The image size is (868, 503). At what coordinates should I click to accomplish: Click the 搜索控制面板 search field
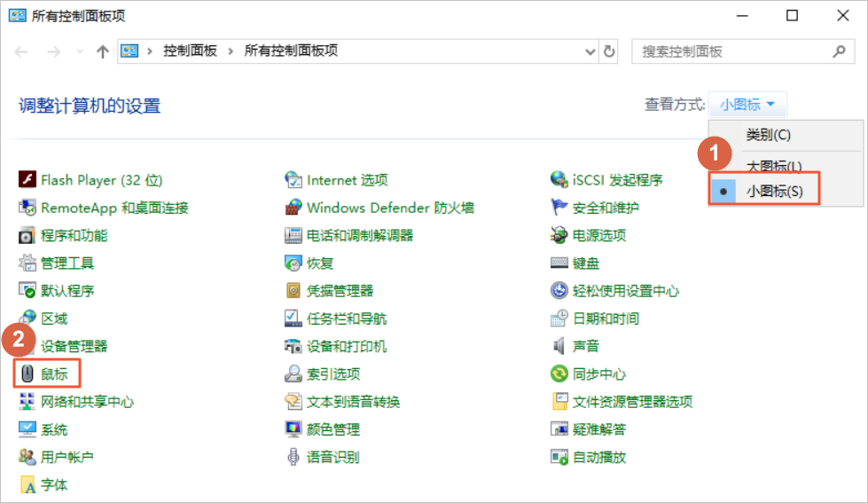tap(731, 51)
